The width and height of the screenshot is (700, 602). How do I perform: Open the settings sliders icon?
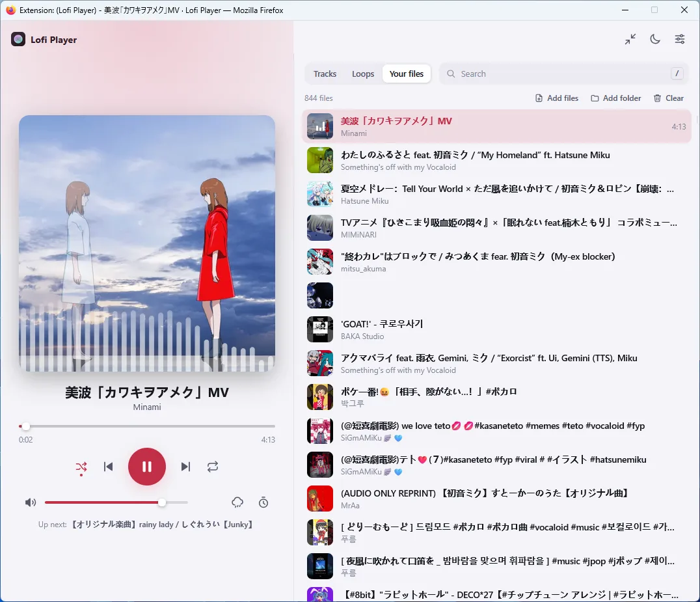pyautogui.click(x=679, y=39)
